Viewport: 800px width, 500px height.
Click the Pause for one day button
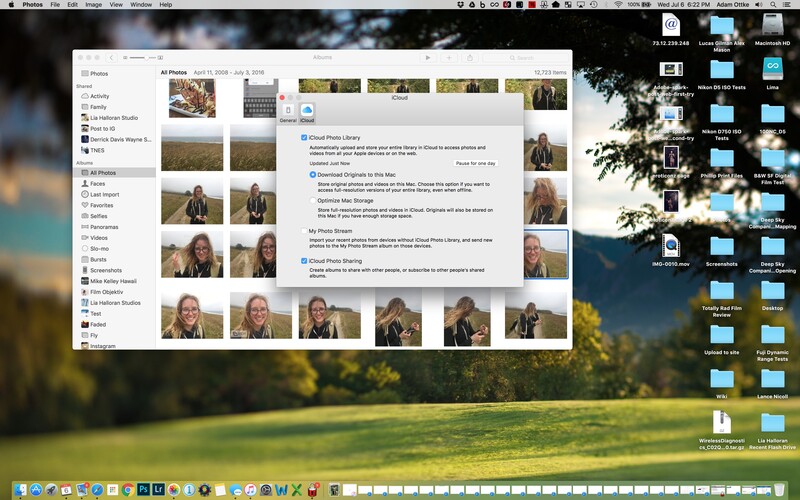tap(476, 163)
